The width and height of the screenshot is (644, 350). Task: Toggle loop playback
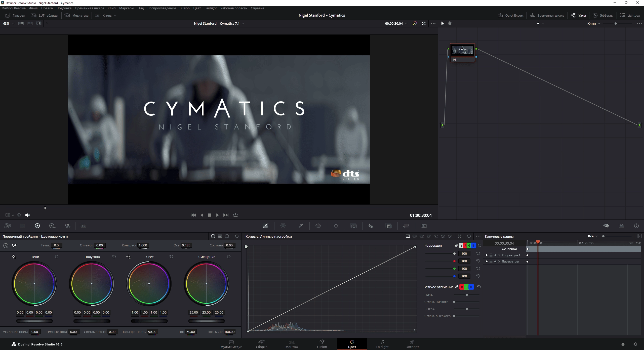(x=235, y=215)
